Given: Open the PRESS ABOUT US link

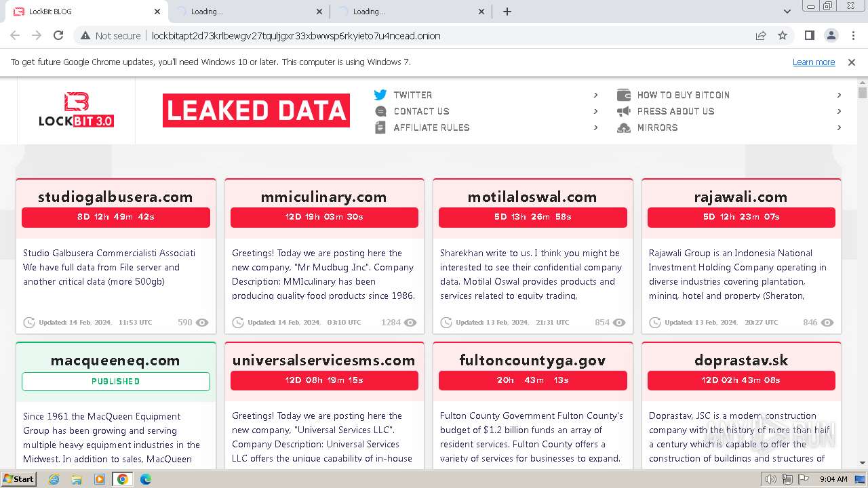Looking at the screenshot, I should (675, 111).
